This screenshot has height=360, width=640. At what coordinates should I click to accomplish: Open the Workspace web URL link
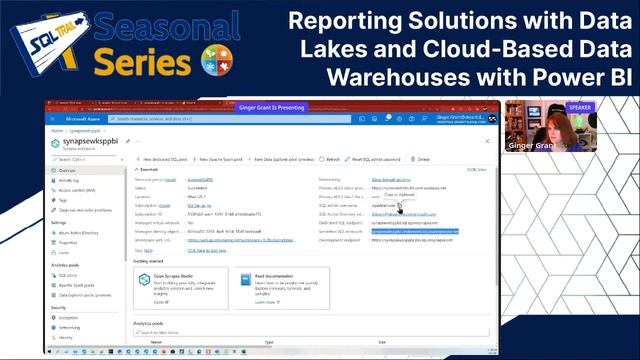pyautogui.click(x=240, y=240)
